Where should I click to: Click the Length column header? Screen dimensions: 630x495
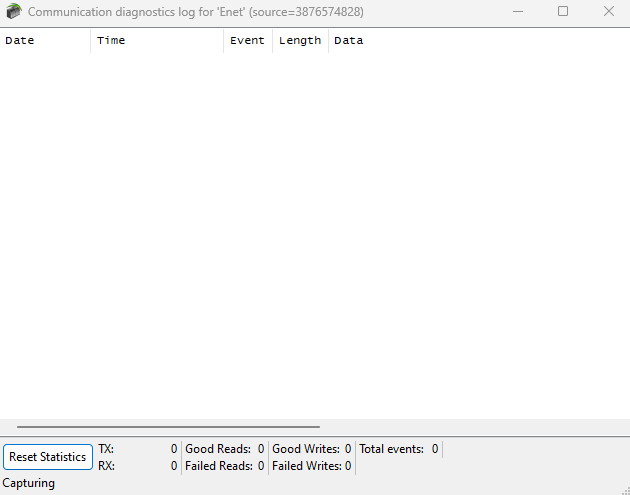coord(300,41)
